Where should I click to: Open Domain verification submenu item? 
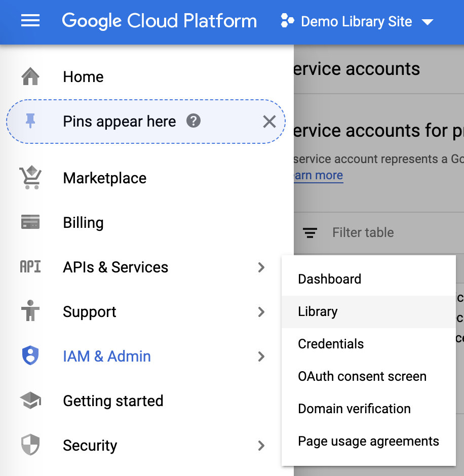(369, 409)
